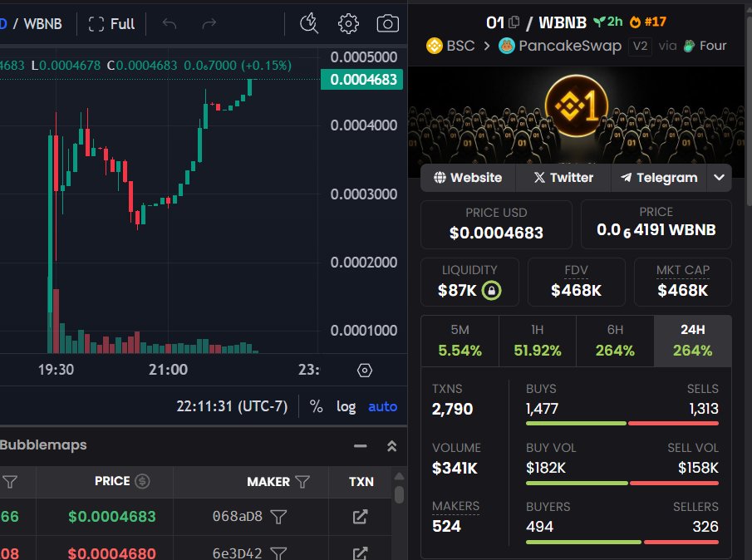
Task: Open PancakeSwap exchange link
Action: (570, 46)
